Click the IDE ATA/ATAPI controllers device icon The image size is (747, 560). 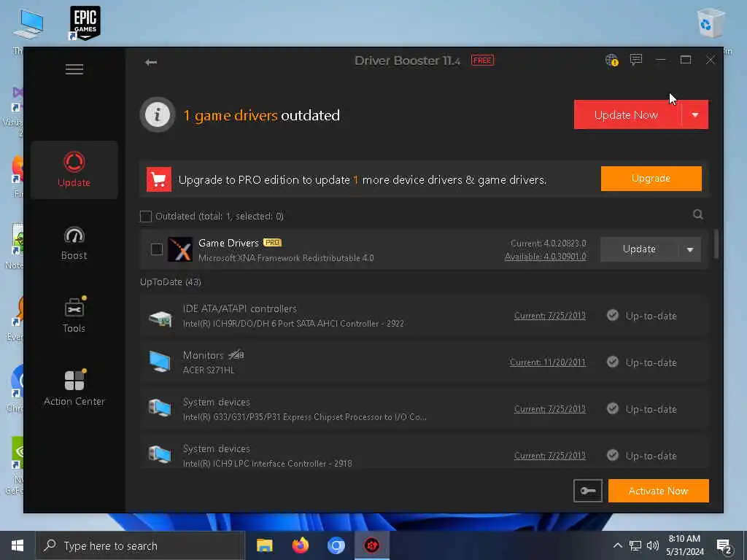pos(160,318)
